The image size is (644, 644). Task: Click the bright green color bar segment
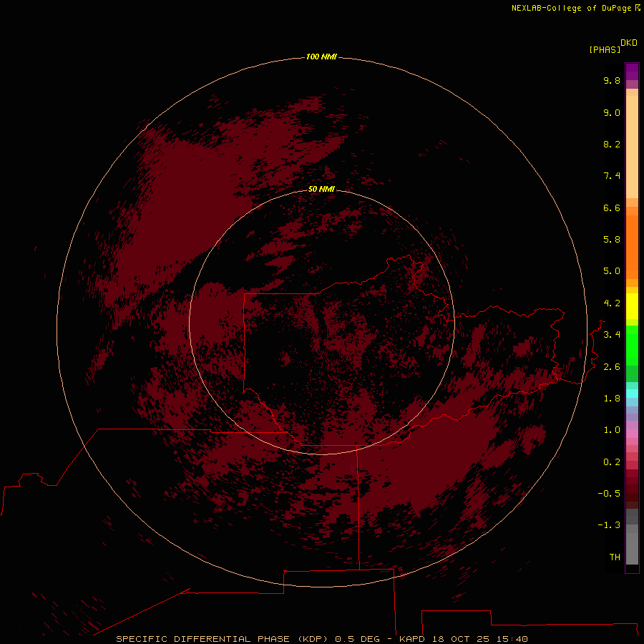coord(632,345)
